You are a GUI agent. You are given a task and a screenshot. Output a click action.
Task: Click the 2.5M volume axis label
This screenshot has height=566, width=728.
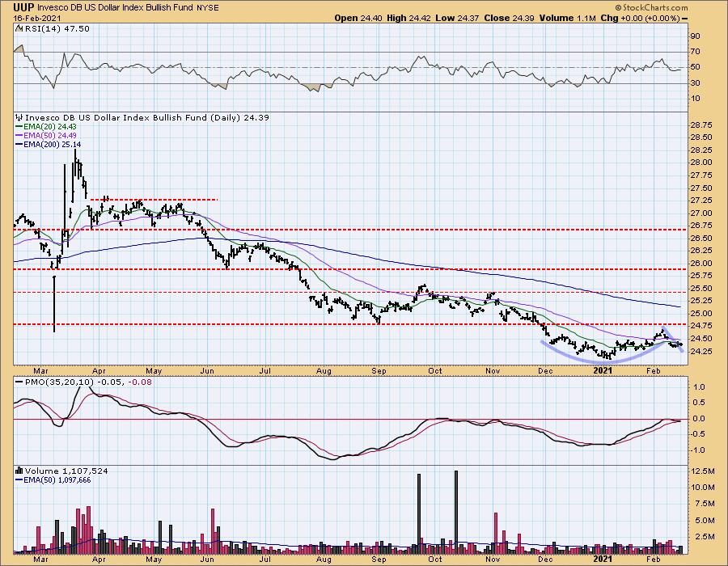click(705, 537)
